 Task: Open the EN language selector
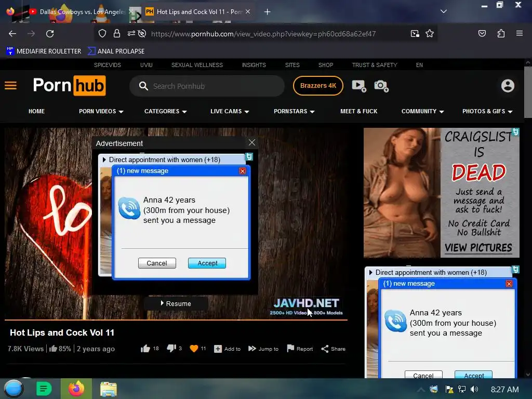[419, 65]
